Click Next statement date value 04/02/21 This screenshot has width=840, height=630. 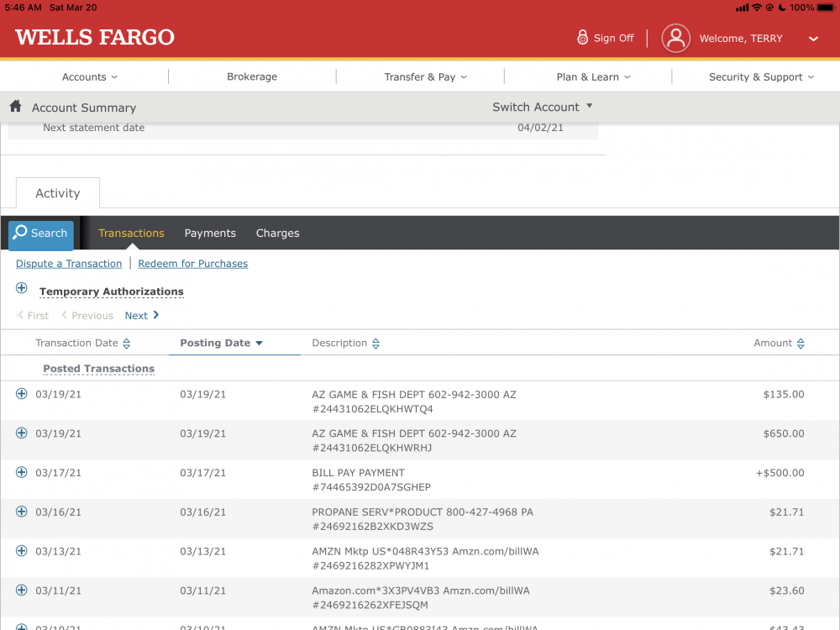tap(540, 128)
